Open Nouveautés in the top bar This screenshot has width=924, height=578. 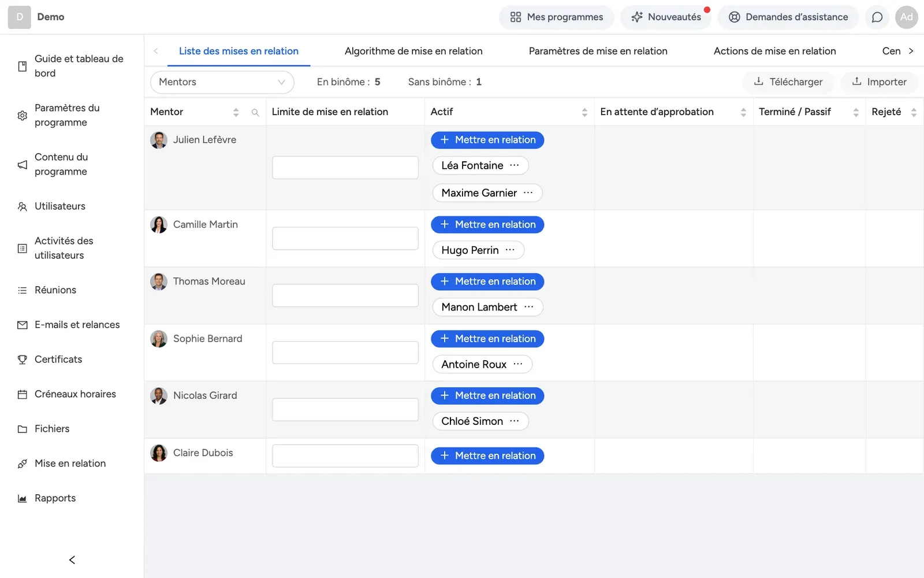(x=666, y=17)
